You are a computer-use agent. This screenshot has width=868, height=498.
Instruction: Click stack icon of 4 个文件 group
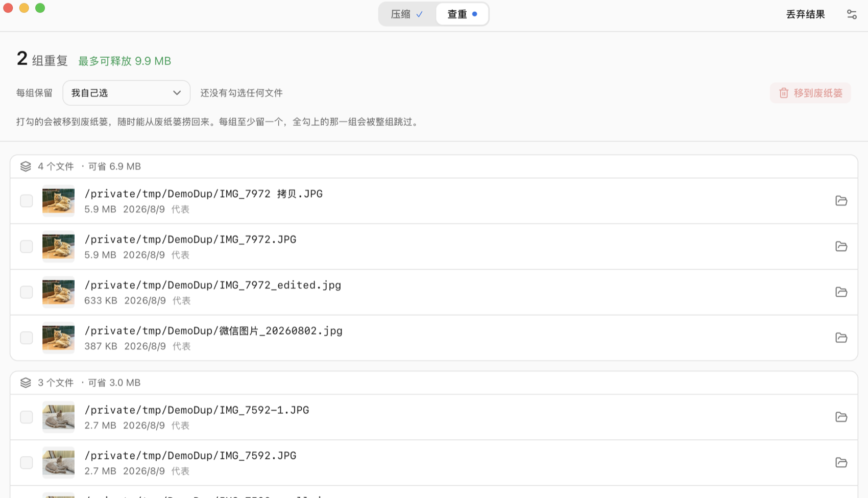[x=26, y=167]
